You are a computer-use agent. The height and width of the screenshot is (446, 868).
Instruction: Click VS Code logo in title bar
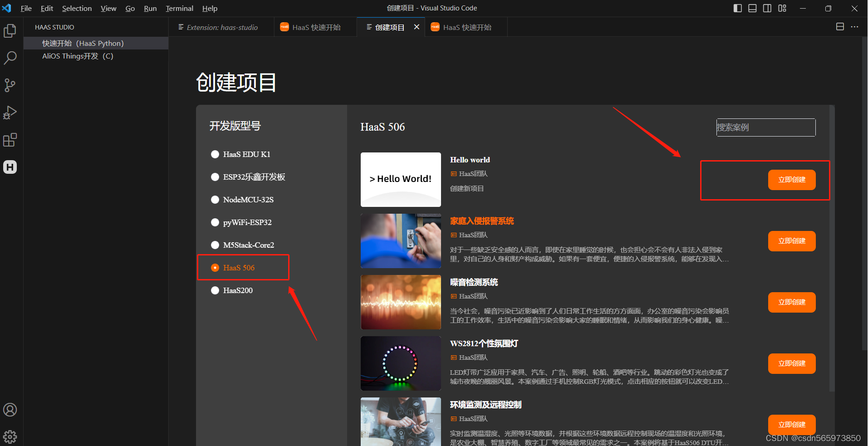7,8
